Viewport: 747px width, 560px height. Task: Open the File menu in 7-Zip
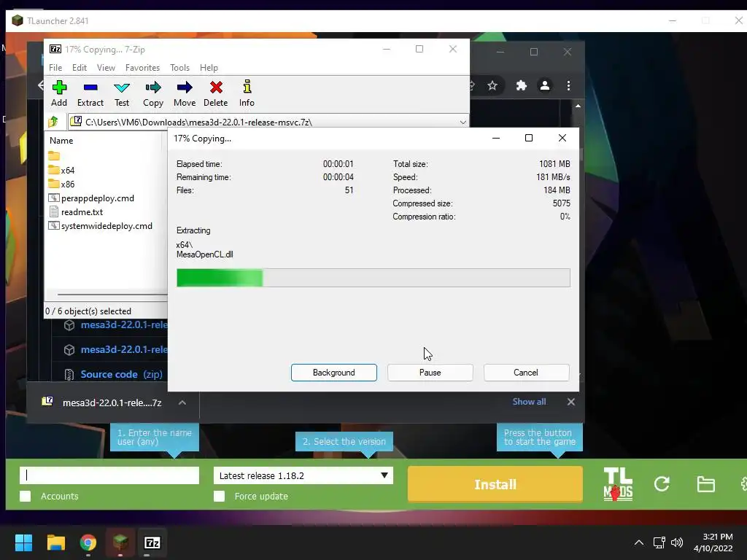tap(55, 68)
